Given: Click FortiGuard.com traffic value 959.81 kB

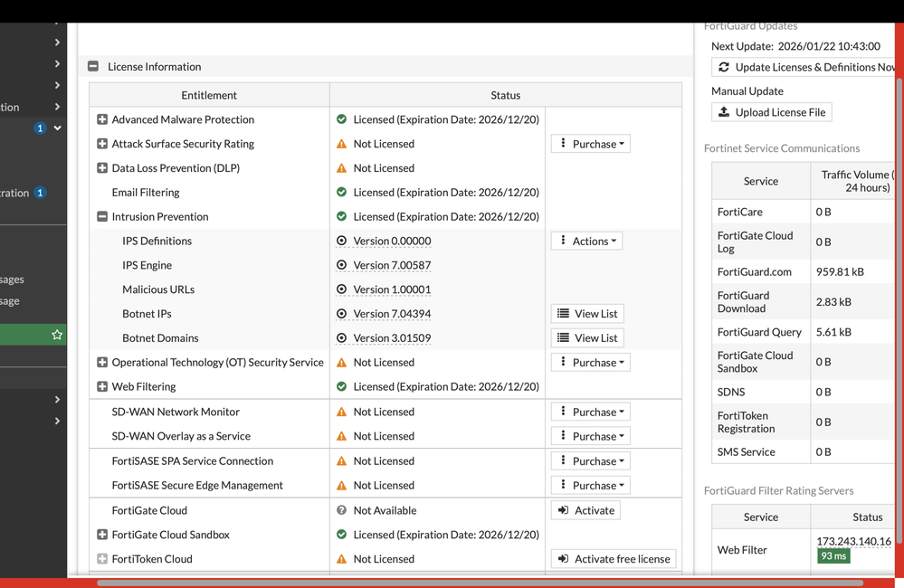Looking at the screenshot, I should 840,271.
